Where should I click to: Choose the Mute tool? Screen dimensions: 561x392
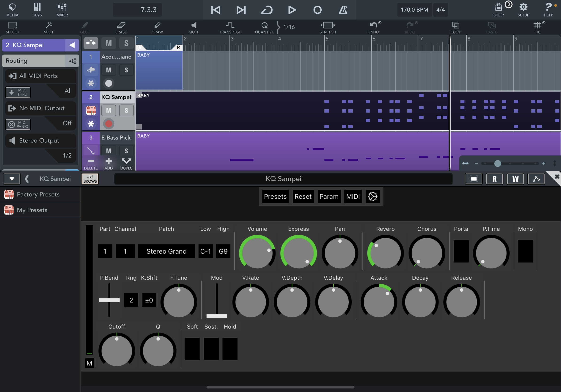[194, 28]
